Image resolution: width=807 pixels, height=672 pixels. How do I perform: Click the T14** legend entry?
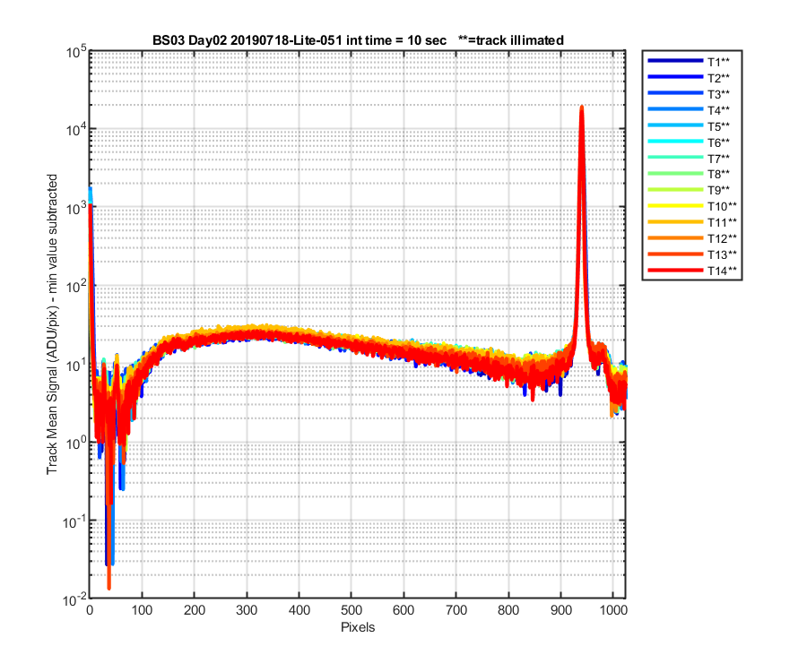692,271
